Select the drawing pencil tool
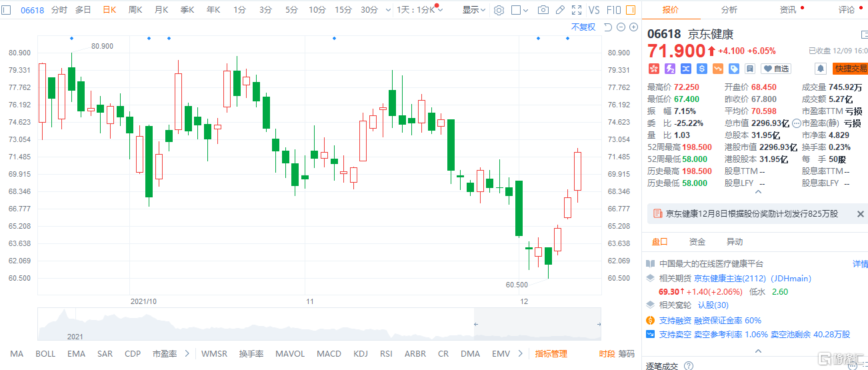The width and height of the screenshot is (868, 370). coord(560,10)
